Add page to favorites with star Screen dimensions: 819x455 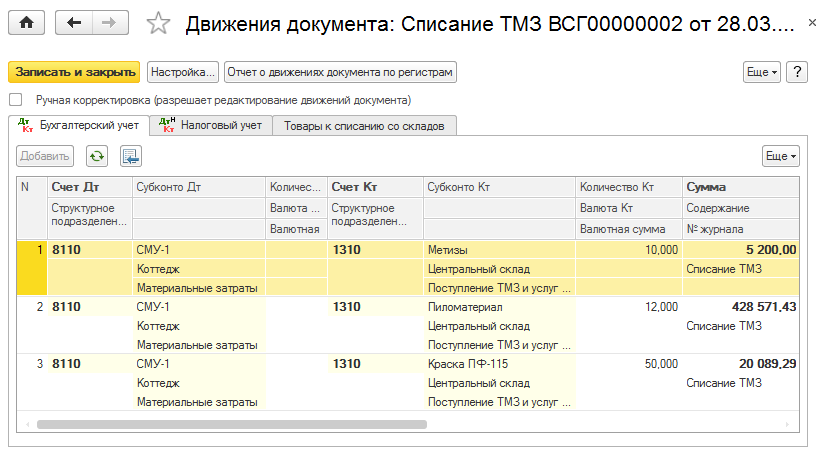point(158,23)
